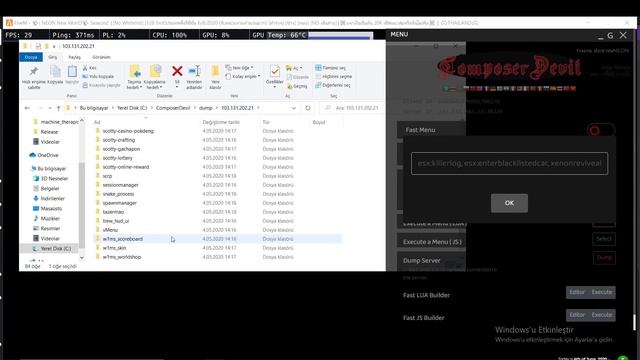Click dump in address breadcrumb
The height and width of the screenshot is (360, 640).
206,108
